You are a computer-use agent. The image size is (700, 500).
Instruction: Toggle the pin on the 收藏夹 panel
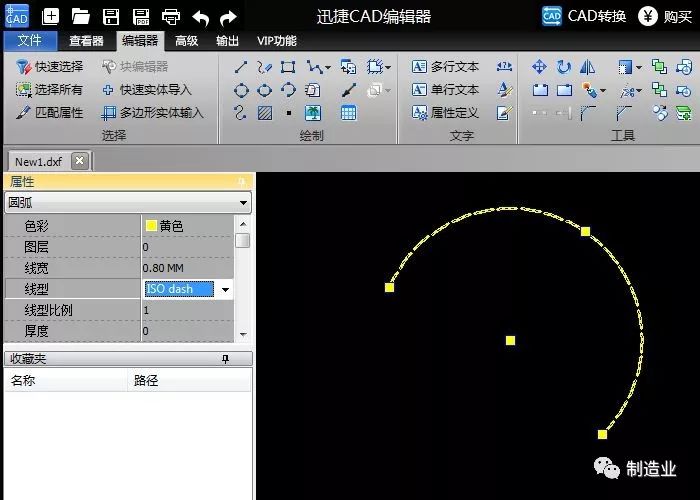pos(225,358)
